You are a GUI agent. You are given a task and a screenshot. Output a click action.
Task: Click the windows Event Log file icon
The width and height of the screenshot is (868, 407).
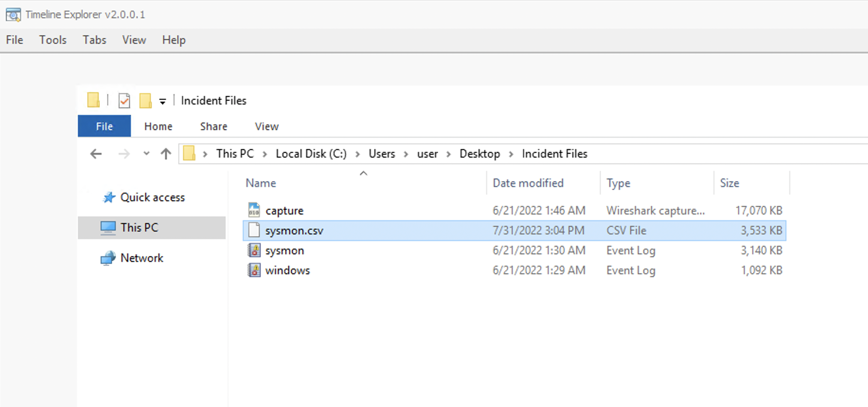point(254,270)
